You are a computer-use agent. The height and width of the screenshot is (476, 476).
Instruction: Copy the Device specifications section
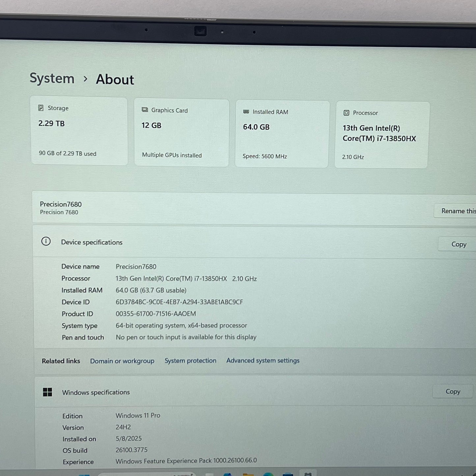click(x=458, y=244)
